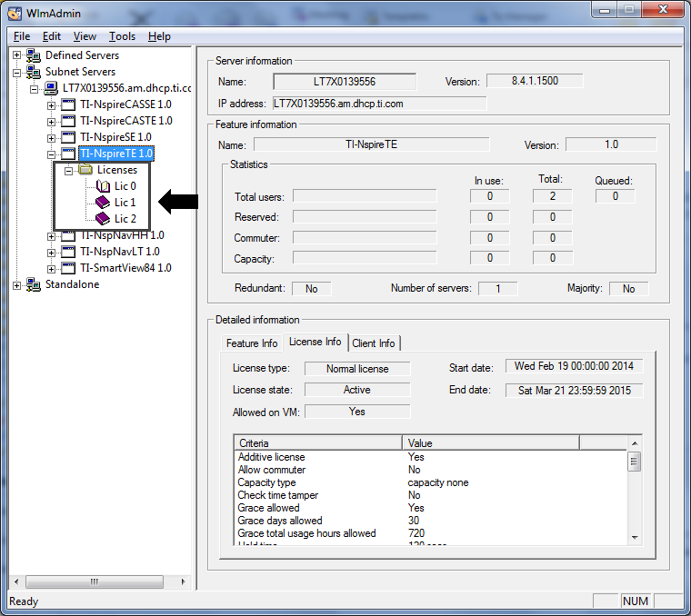Click the LT7X0139556 computer icon
This screenshot has width=691, height=616.
(x=51, y=88)
